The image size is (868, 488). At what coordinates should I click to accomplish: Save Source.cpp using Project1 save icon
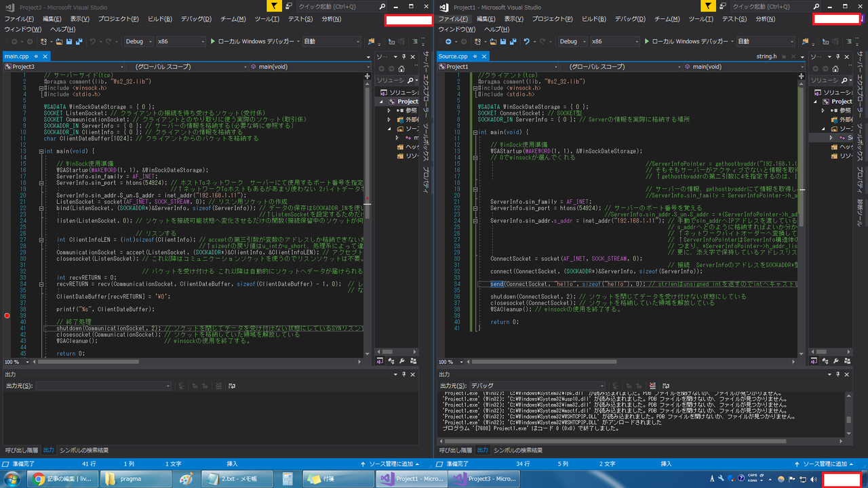pos(503,41)
